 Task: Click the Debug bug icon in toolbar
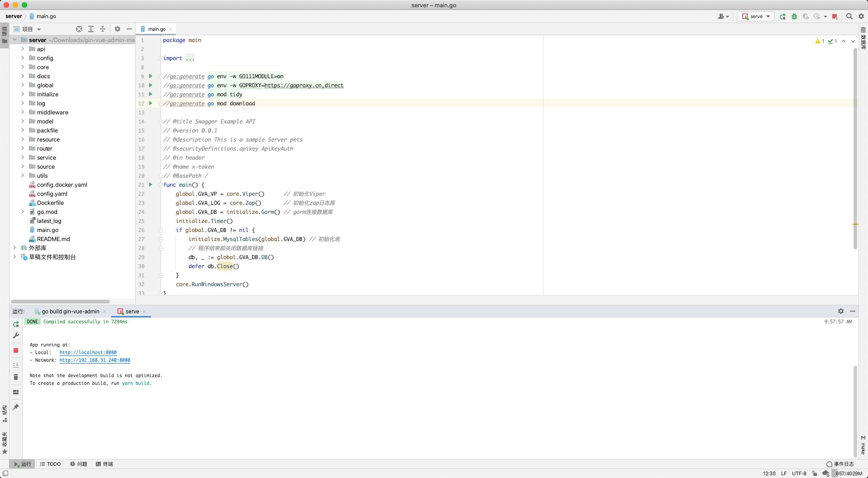coord(794,16)
